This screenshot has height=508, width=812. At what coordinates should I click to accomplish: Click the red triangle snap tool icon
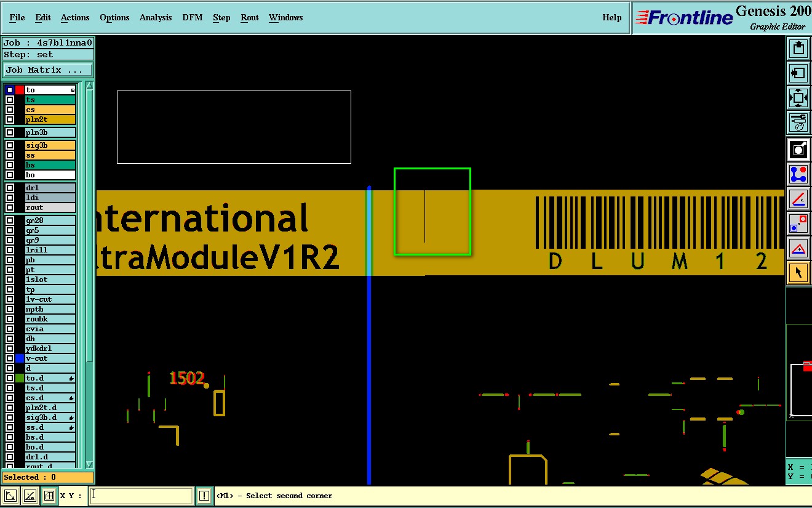point(798,248)
